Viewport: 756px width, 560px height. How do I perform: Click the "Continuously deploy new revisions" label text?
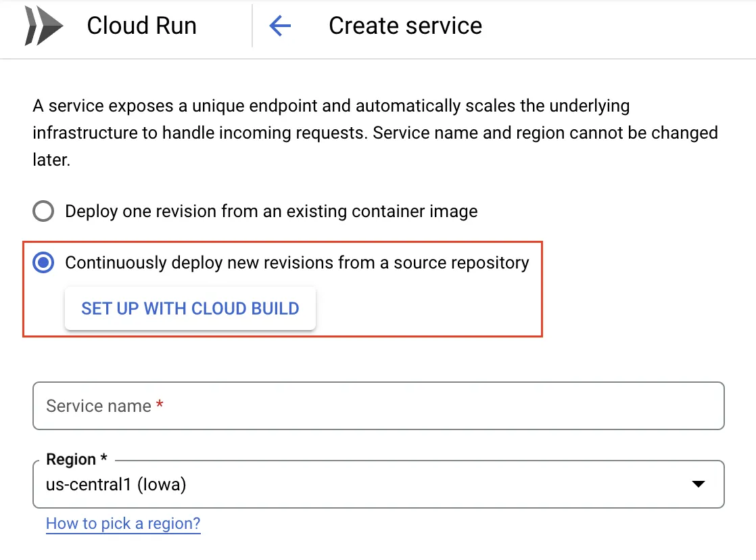tap(297, 263)
